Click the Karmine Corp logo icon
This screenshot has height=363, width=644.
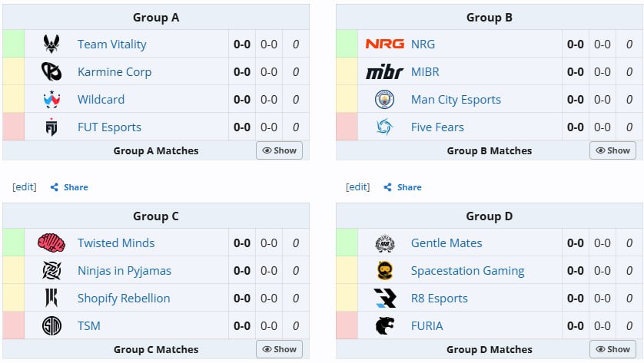coord(52,71)
